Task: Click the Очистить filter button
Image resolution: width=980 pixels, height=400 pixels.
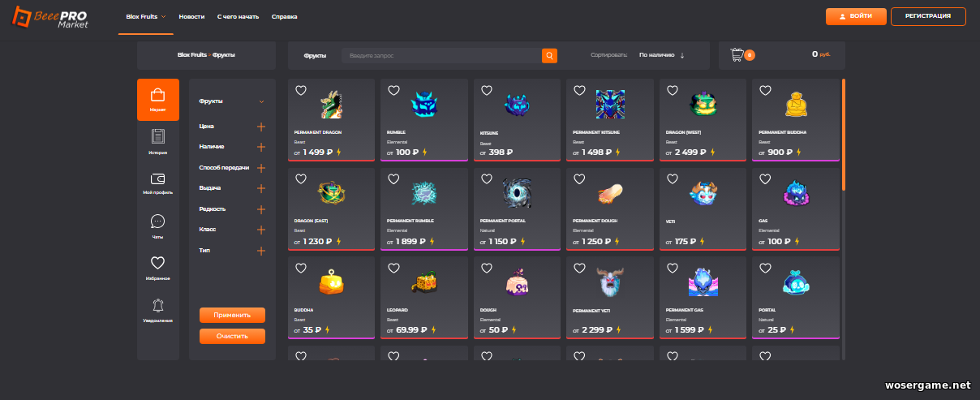Action: pos(232,336)
